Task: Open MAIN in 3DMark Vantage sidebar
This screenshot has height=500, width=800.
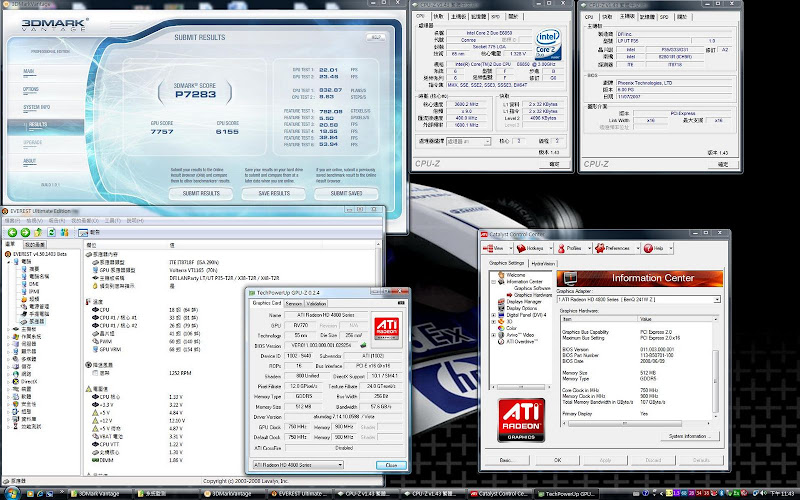Action: (29, 71)
